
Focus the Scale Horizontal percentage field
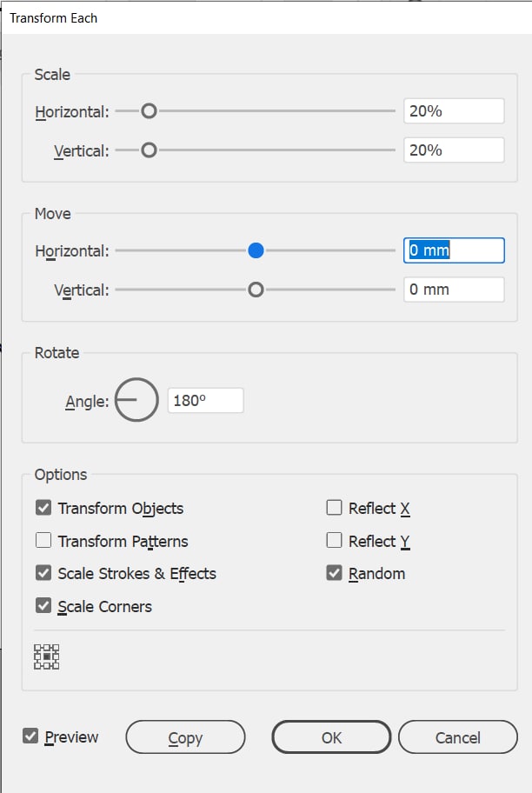(x=454, y=110)
